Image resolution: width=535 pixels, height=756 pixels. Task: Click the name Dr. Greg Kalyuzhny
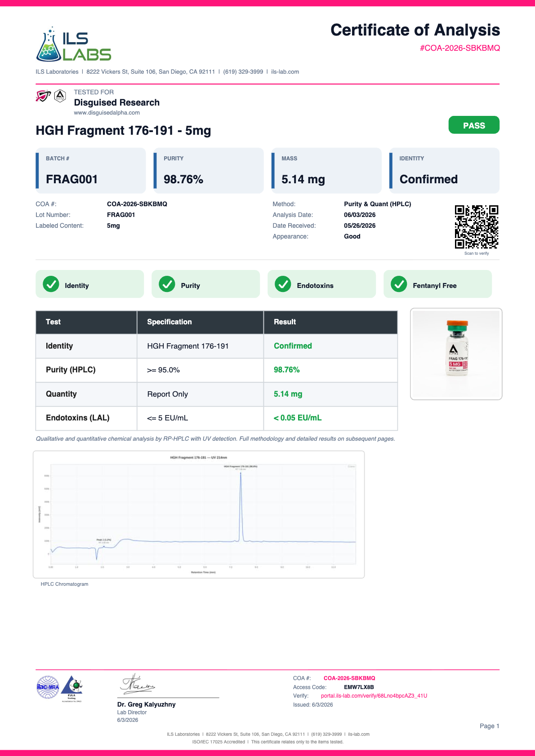147,704
